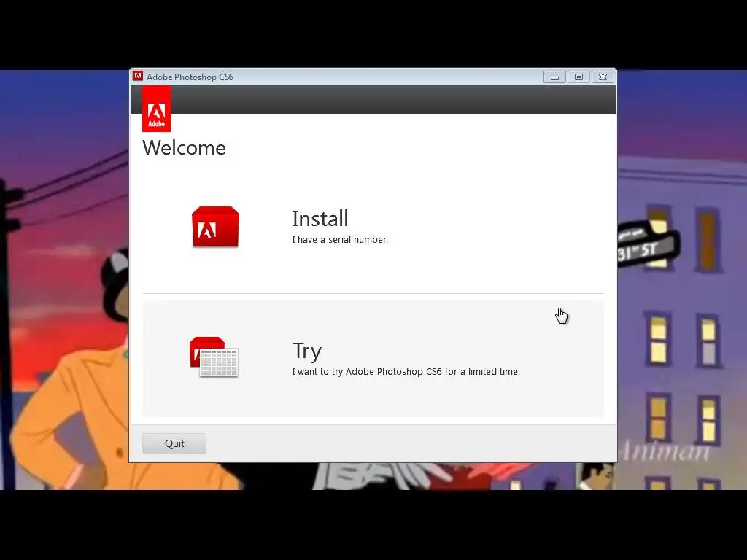
Task: Quit the Photoshop CS6 installer
Action: (x=174, y=443)
